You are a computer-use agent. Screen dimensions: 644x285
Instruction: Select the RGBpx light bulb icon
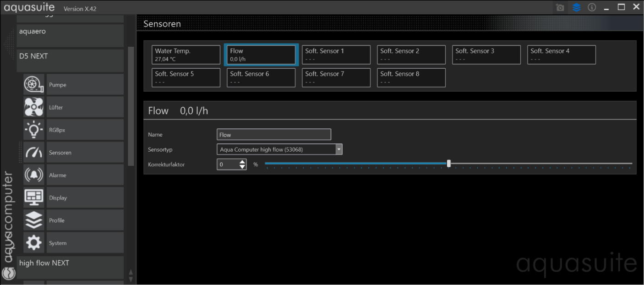point(34,130)
